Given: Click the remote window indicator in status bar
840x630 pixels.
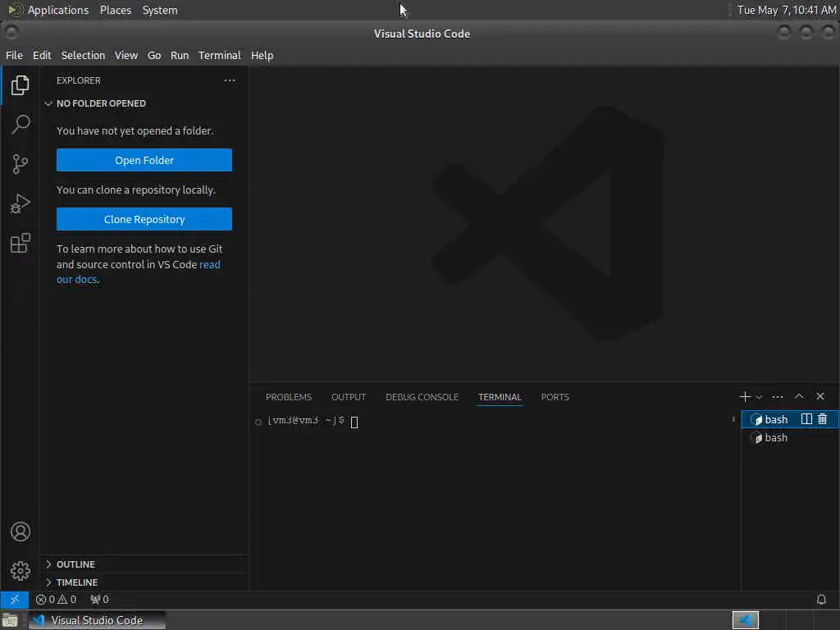Looking at the screenshot, I should coord(15,599).
